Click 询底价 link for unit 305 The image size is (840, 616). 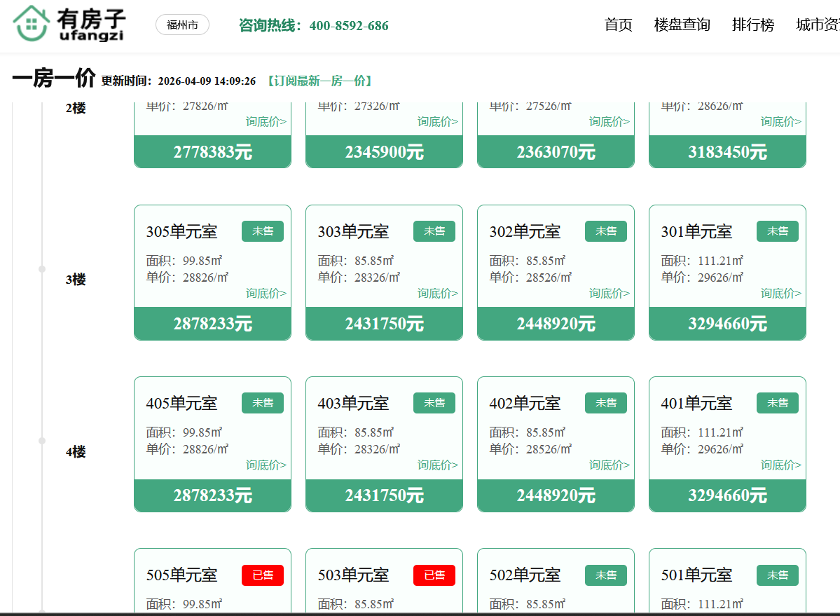(x=266, y=293)
